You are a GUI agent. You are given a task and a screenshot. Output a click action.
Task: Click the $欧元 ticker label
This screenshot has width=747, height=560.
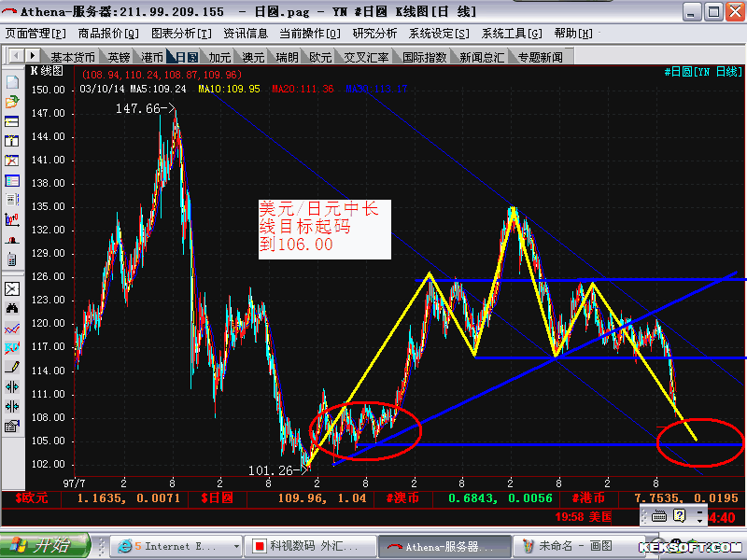click(x=32, y=498)
